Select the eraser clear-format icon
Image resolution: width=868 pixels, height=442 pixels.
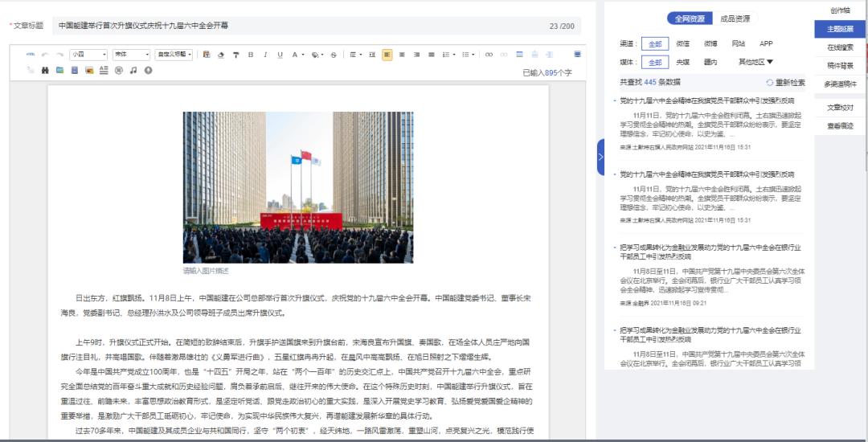point(221,55)
